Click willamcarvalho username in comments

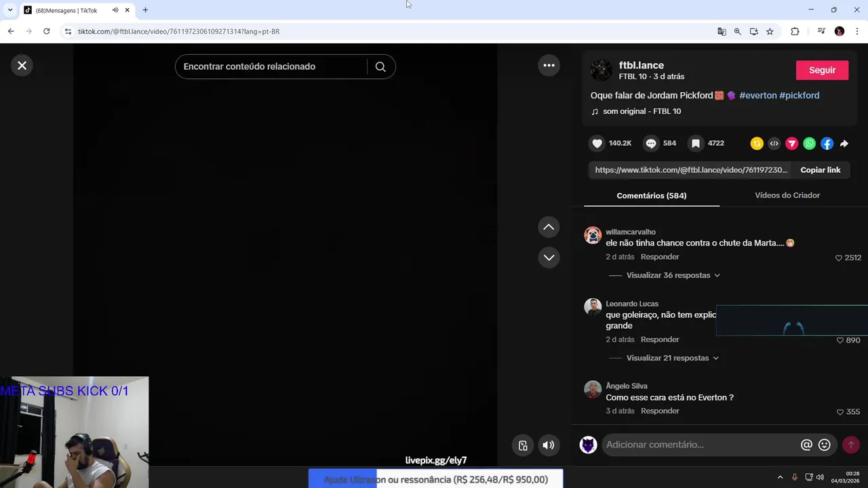click(631, 232)
